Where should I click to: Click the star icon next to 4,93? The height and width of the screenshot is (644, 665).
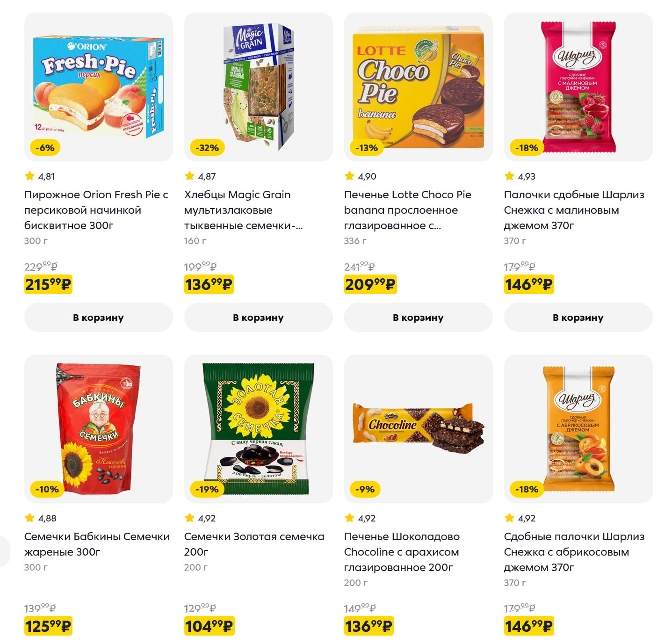coord(509,176)
